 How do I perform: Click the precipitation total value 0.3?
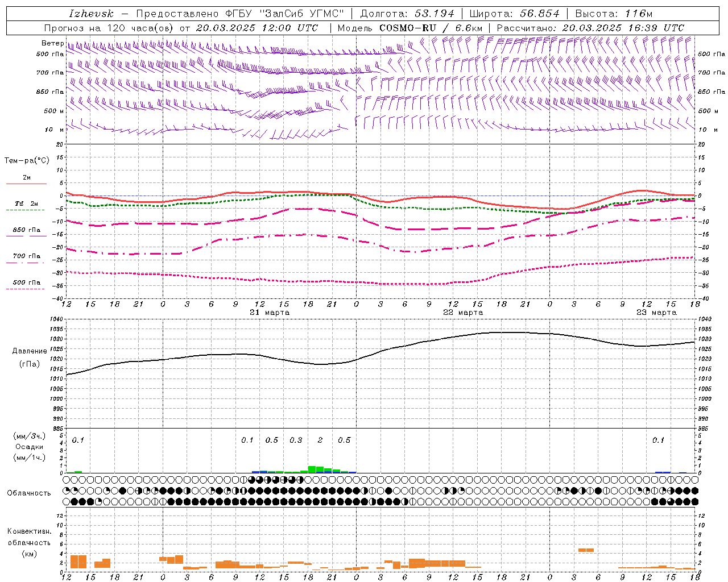[x=296, y=440]
